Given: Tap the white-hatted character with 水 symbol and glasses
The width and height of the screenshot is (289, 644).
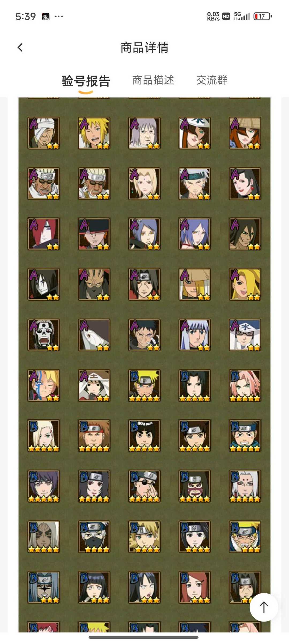Looking at the screenshot, I should point(245,335).
